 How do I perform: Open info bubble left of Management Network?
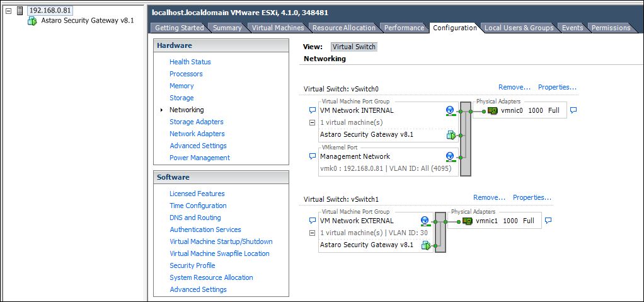tap(312, 156)
